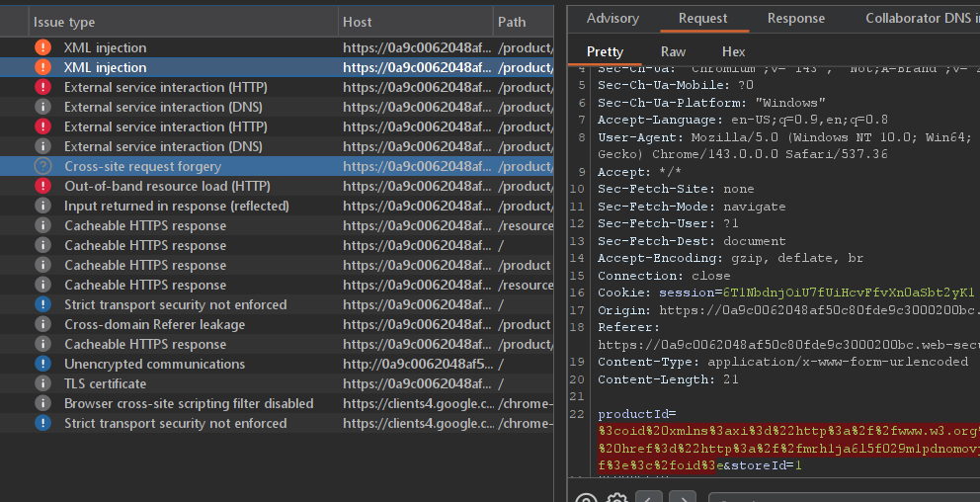Image resolution: width=980 pixels, height=502 pixels.
Task: Click the help icon below the request editor
Action: coord(586,497)
